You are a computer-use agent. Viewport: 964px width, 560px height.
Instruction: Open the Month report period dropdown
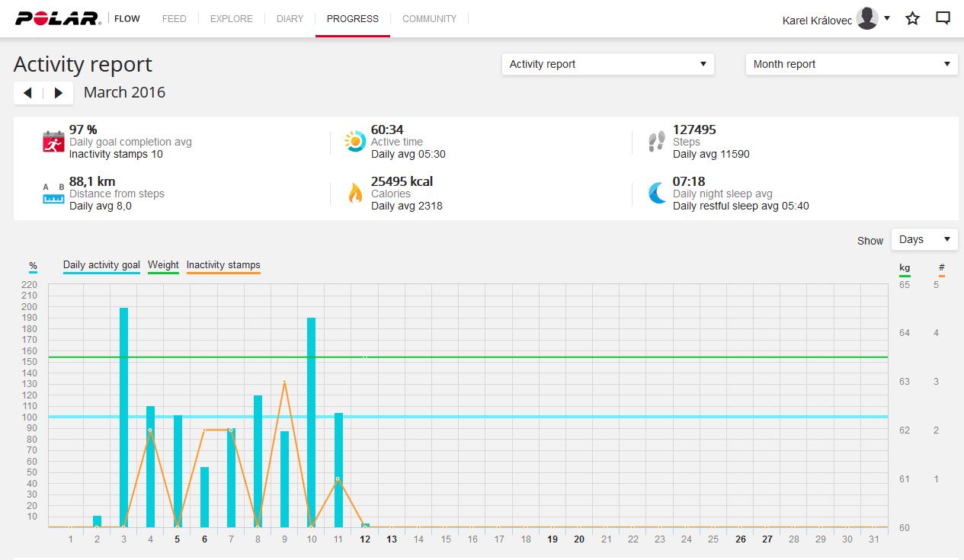[851, 64]
